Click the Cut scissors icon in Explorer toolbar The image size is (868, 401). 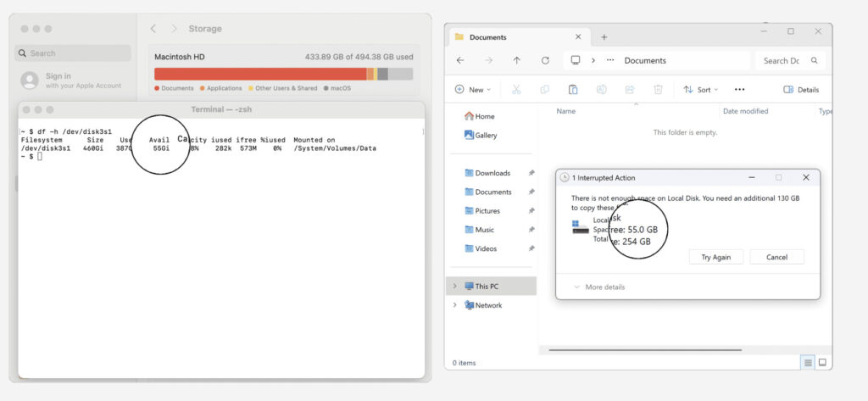pyautogui.click(x=516, y=90)
